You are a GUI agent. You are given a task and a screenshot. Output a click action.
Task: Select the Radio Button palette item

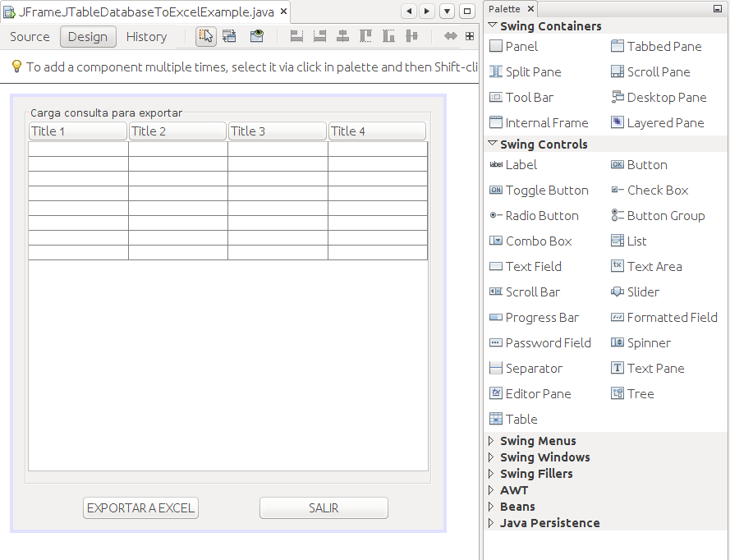pos(535,215)
